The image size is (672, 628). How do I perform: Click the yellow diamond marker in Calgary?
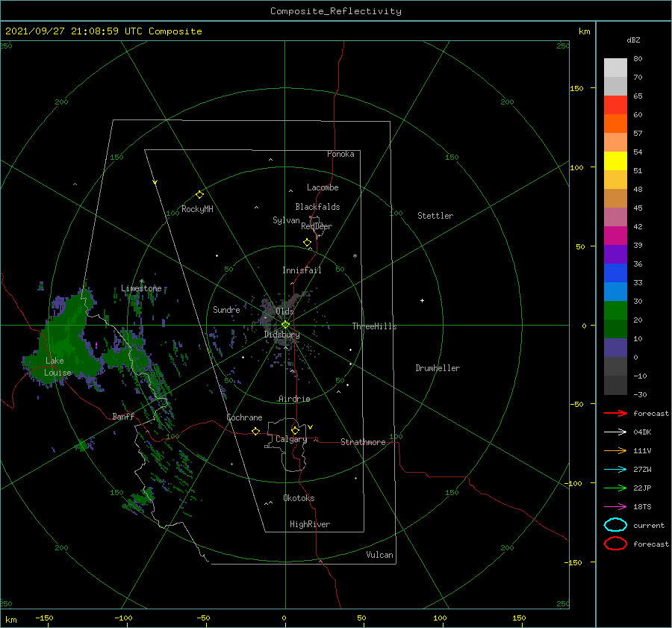pyautogui.click(x=295, y=430)
